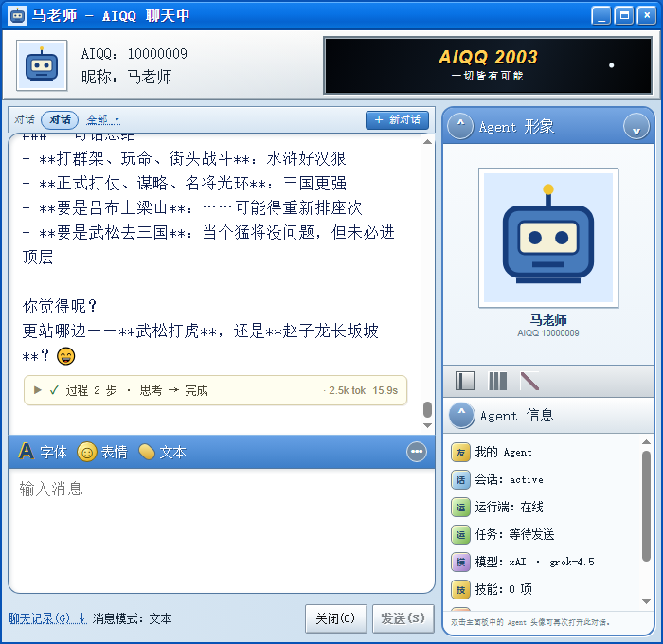Click the grinning emoji in the message
The image size is (663, 644).
[x=65, y=355]
